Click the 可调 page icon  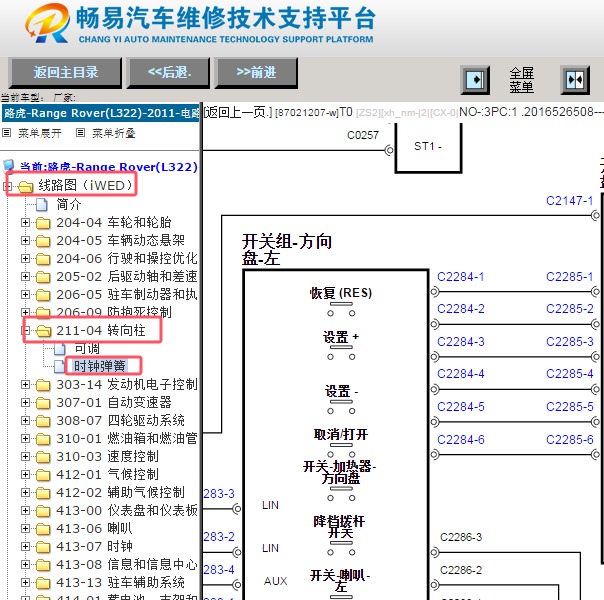[x=60, y=349]
